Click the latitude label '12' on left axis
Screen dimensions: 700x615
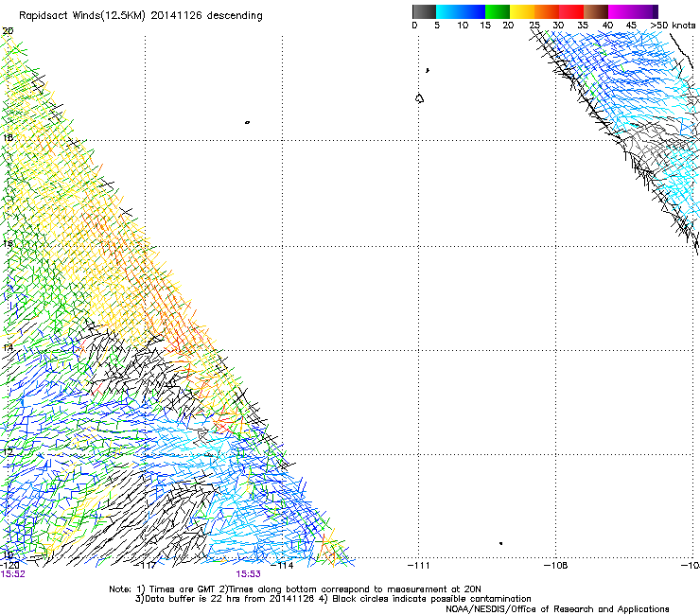pos(8,452)
